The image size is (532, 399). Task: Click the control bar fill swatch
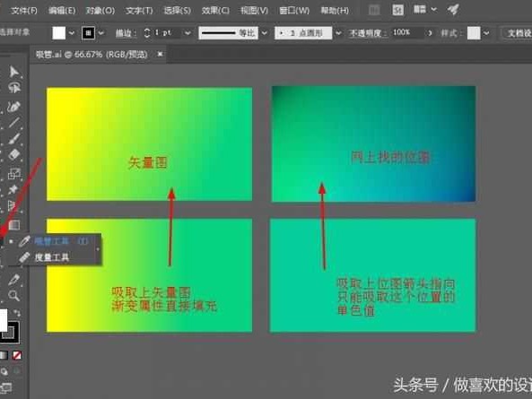tap(58, 33)
